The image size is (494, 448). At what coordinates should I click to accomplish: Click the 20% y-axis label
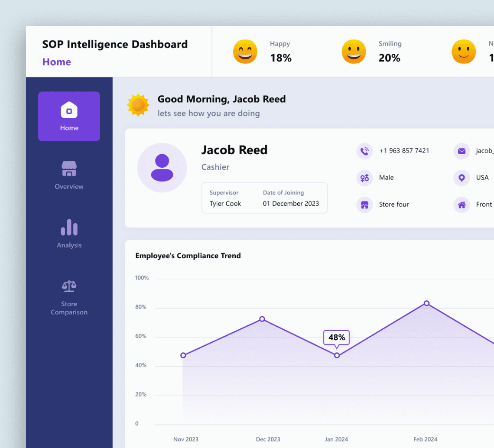pyautogui.click(x=141, y=394)
